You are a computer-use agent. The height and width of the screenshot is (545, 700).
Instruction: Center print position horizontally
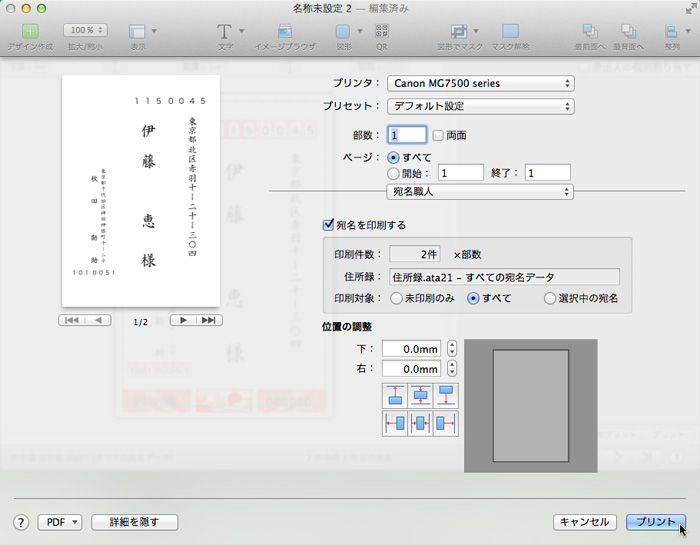(420, 423)
